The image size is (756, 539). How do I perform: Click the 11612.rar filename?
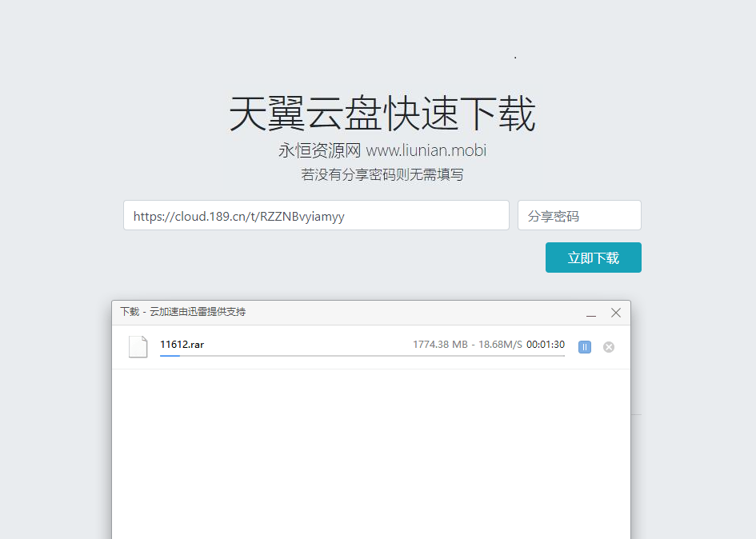click(181, 344)
